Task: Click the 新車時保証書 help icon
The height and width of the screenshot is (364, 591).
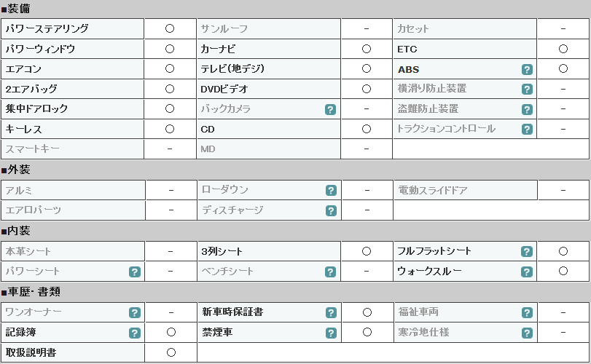Action: click(331, 313)
